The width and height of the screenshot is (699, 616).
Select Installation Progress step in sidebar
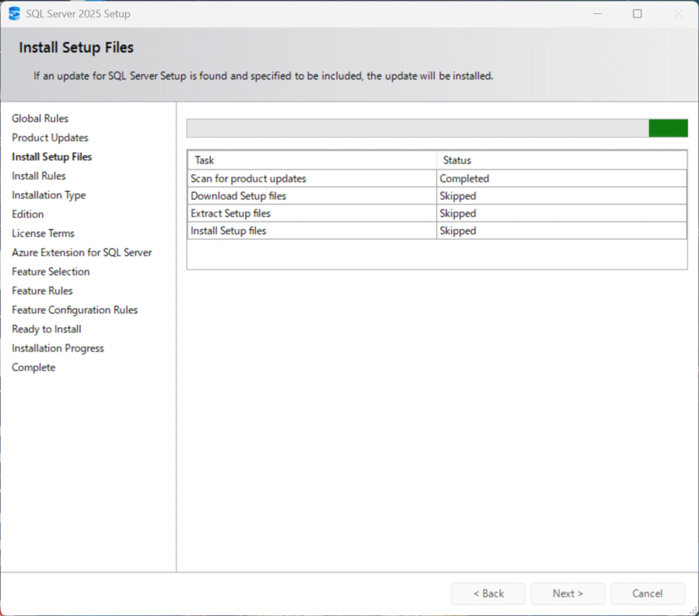pyautogui.click(x=58, y=348)
